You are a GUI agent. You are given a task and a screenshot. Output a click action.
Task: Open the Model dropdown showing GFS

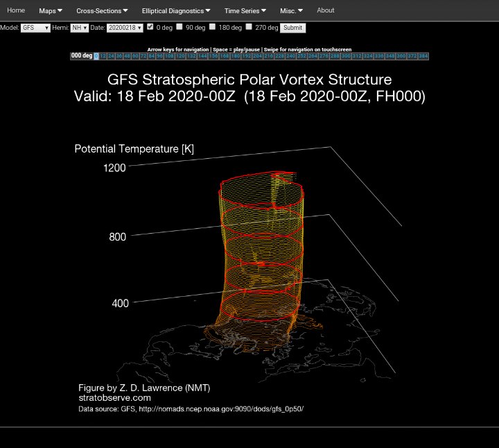pyautogui.click(x=36, y=28)
